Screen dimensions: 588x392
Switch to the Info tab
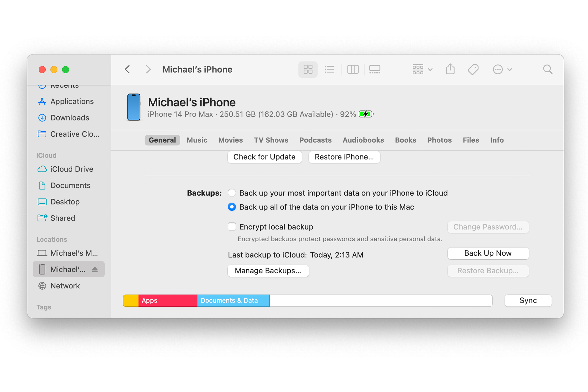pyautogui.click(x=497, y=140)
